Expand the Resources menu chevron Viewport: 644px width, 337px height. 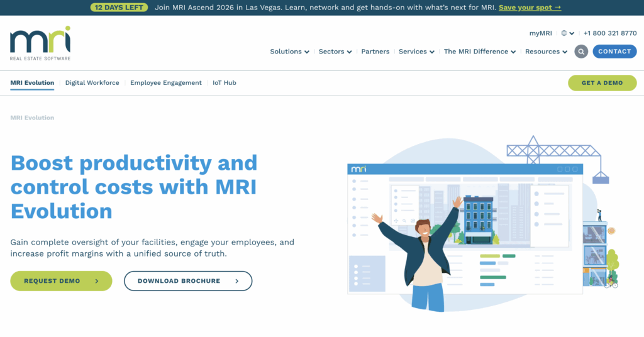[565, 52]
